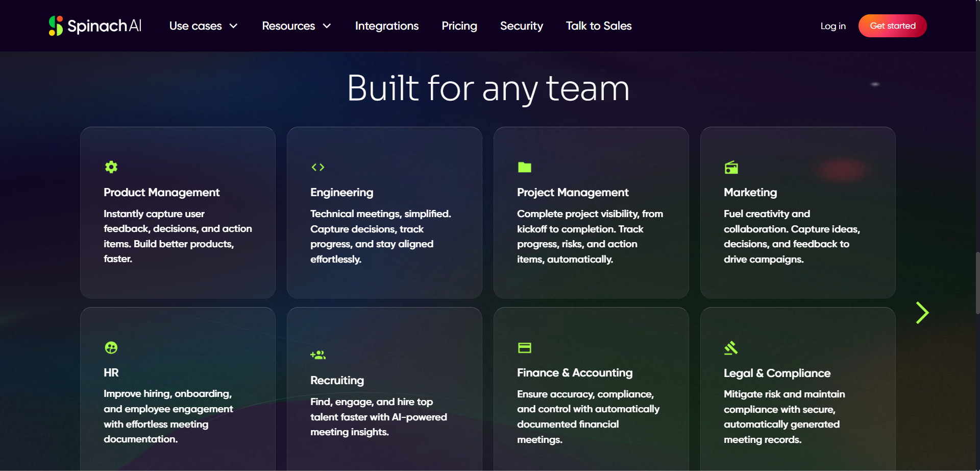Open the Integrations page
The image size is (980, 471).
point(386,26)
